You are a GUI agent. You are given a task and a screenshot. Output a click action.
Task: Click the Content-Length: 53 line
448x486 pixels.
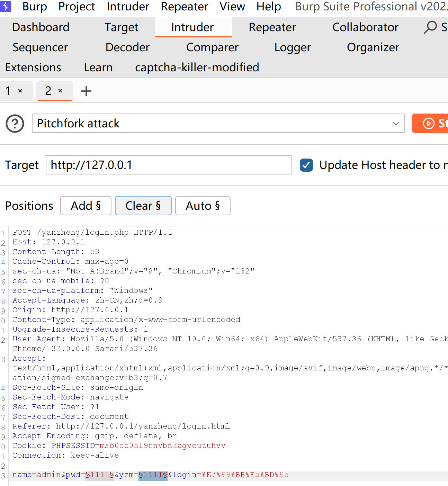point(56,252)
